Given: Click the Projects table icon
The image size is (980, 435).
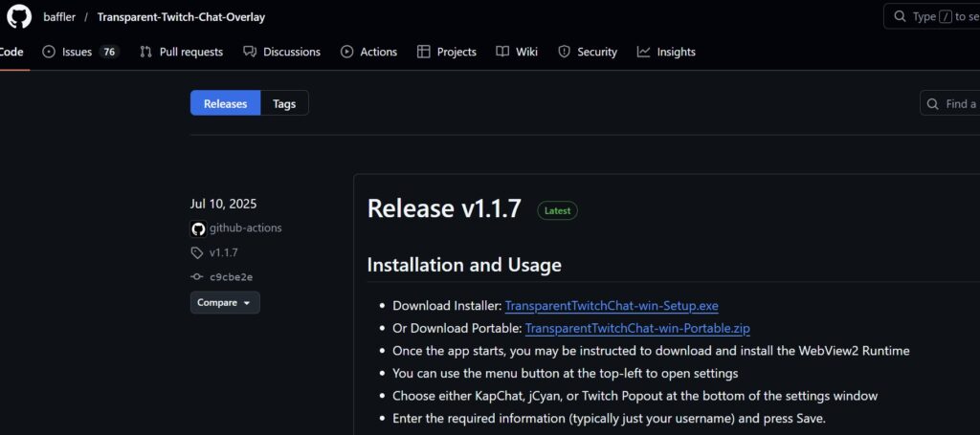Looking at the screenshot, I should pos(424,52).
